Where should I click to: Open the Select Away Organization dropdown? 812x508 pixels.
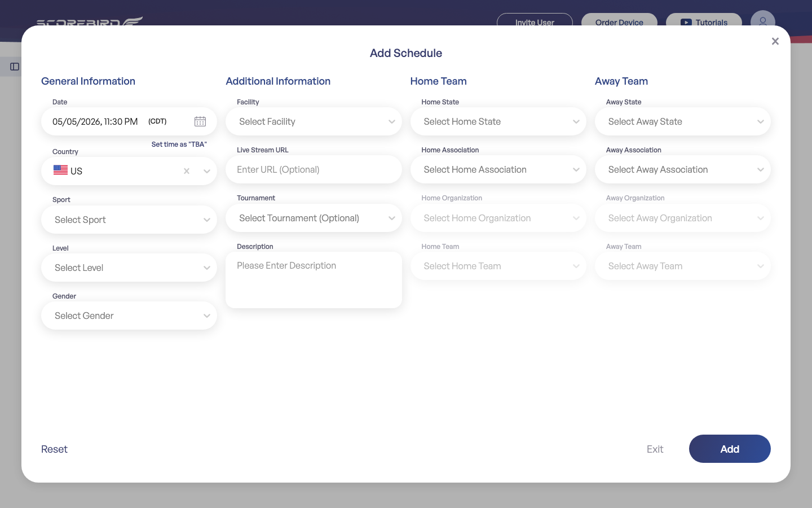[x=683, y=218]
